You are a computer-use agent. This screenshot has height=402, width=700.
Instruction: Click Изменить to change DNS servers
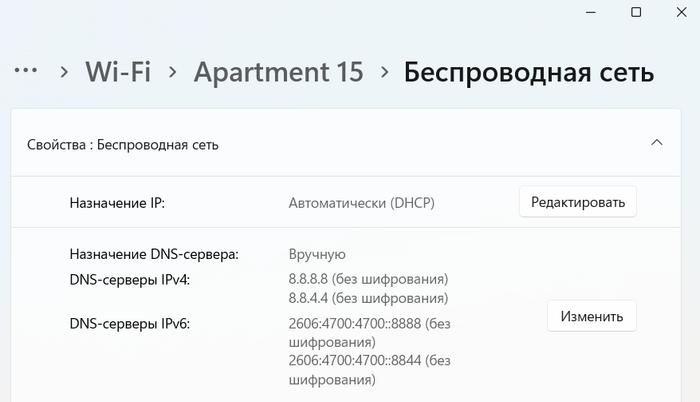(592, 316)
